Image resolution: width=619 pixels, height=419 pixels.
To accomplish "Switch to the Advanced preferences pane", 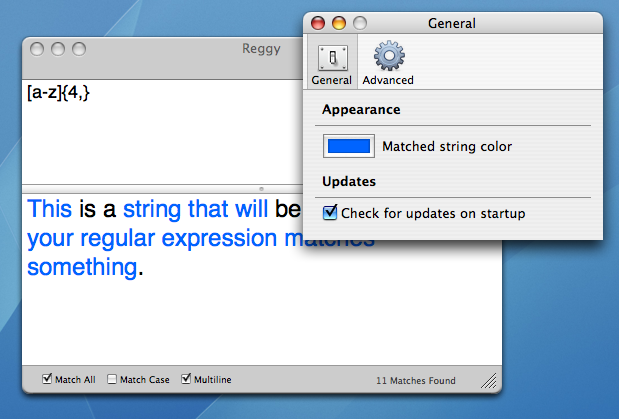I will [388, 65].
